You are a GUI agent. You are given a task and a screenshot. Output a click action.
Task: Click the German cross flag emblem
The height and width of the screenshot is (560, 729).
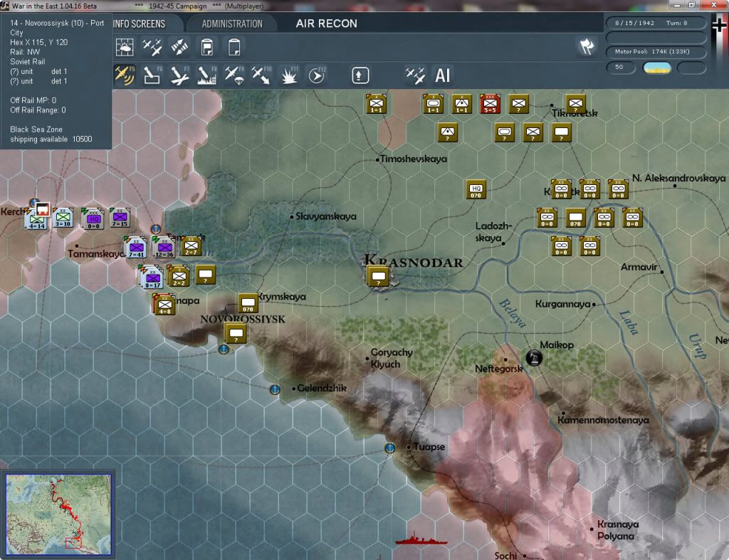[x=720, y=25]
